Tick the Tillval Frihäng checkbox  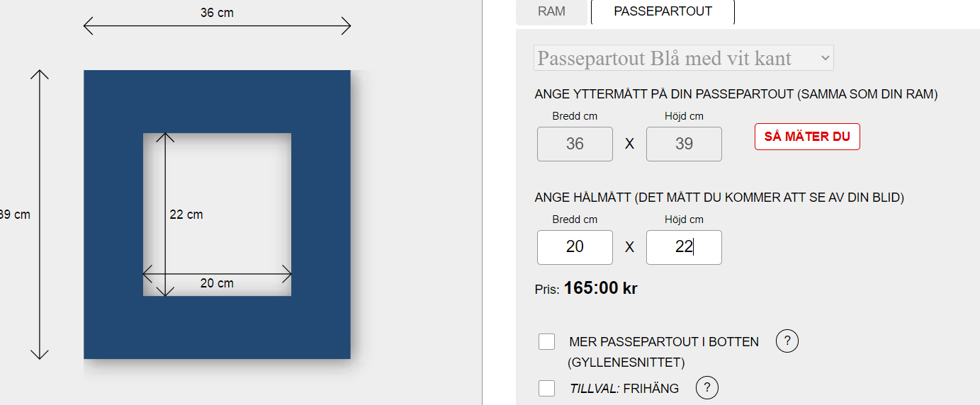pos(546,388)
